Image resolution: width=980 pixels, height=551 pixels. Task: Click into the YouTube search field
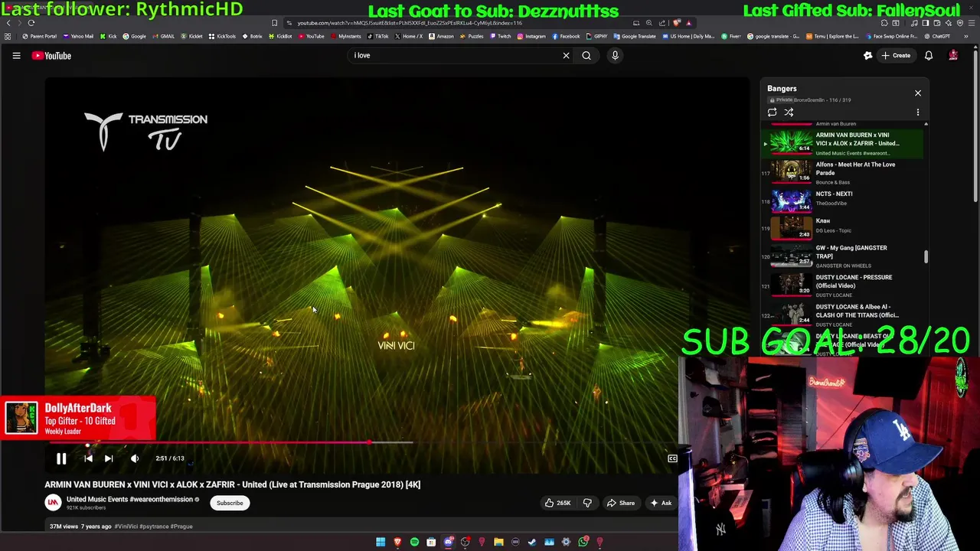click(456, 55)
